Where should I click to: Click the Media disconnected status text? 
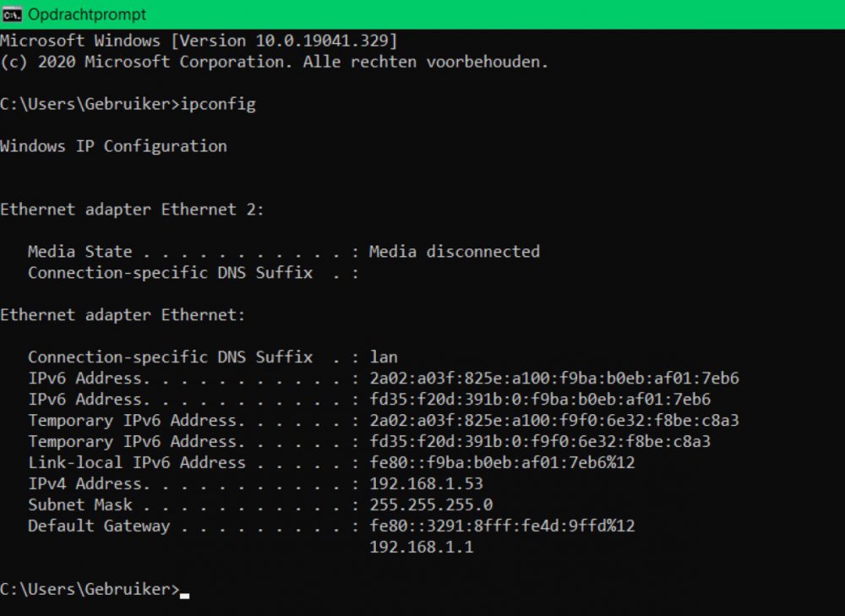coord(454,252)
